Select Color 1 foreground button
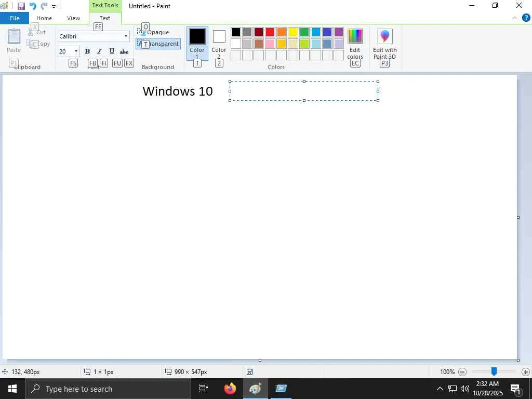The height and width of the screenshot is (399, 532). coord(197,44)
